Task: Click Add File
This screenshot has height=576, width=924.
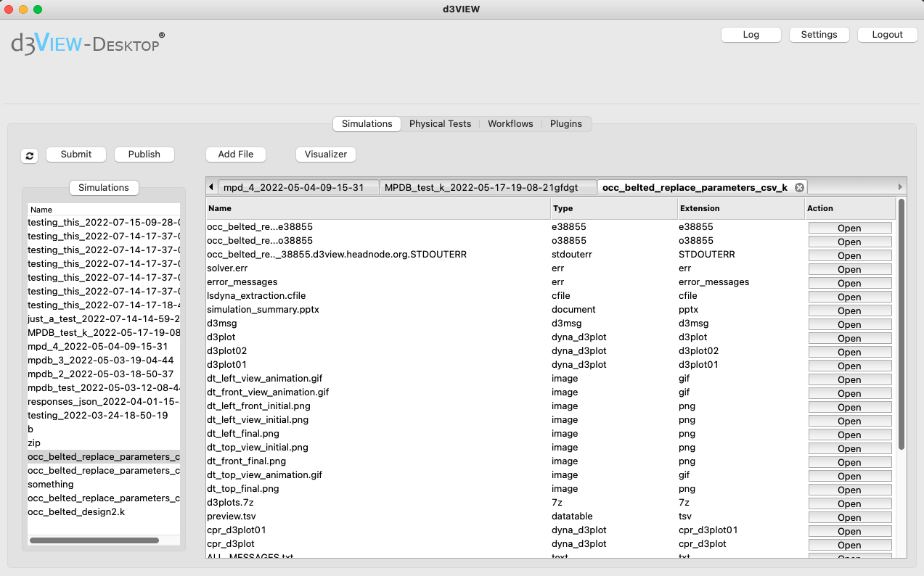Action: 236,155
